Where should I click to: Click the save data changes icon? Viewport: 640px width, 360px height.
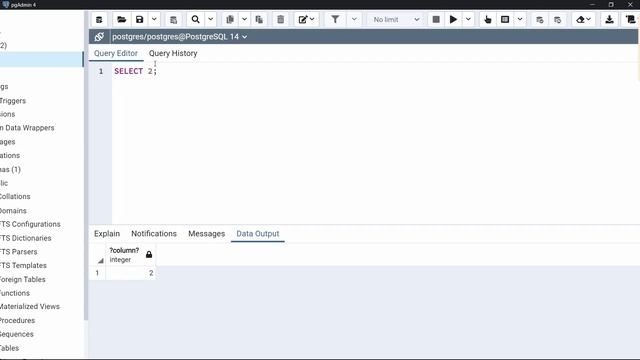point(173,20)
